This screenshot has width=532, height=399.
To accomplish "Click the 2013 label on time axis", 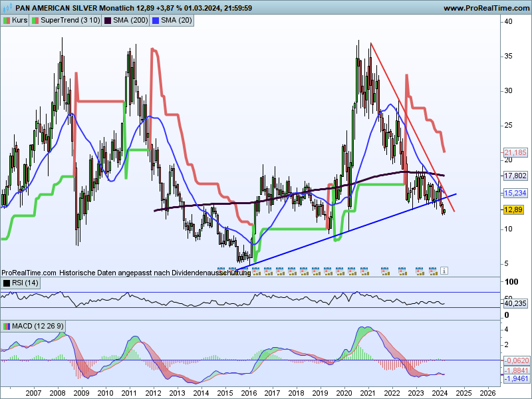I will point(177,393).
